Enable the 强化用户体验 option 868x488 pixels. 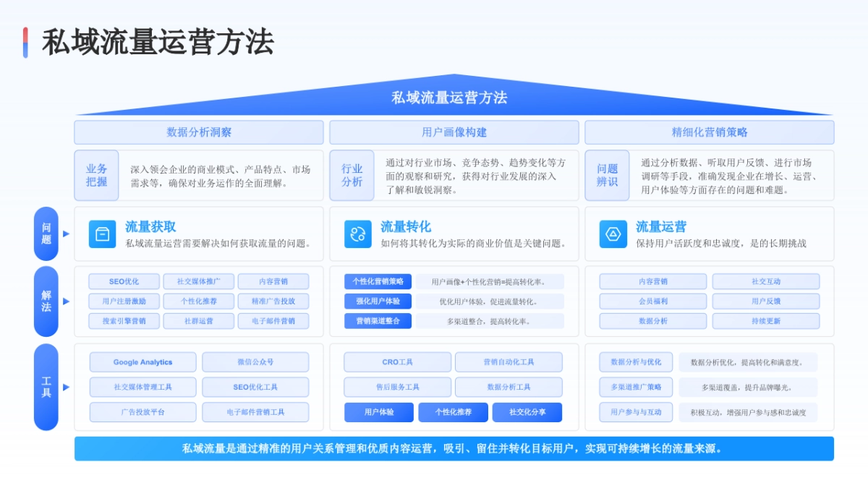(x=378, y=301)
